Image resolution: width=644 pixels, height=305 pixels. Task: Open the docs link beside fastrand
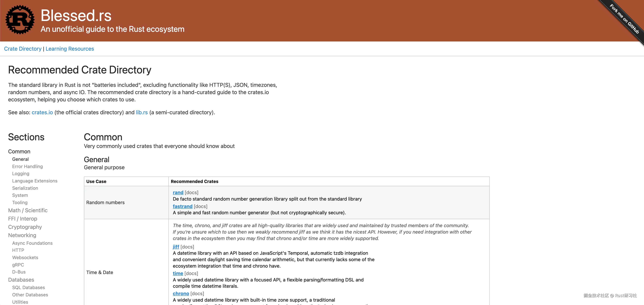201,206
